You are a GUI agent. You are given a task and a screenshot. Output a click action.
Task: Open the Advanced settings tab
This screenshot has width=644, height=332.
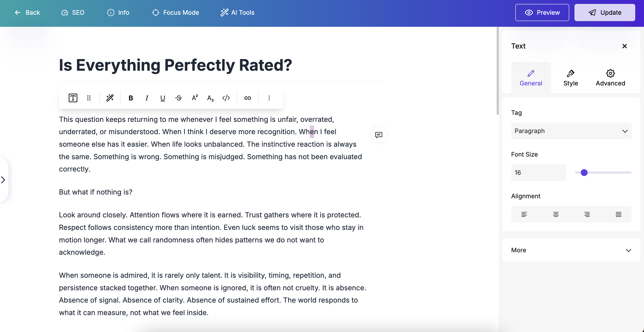pos(610,78)
